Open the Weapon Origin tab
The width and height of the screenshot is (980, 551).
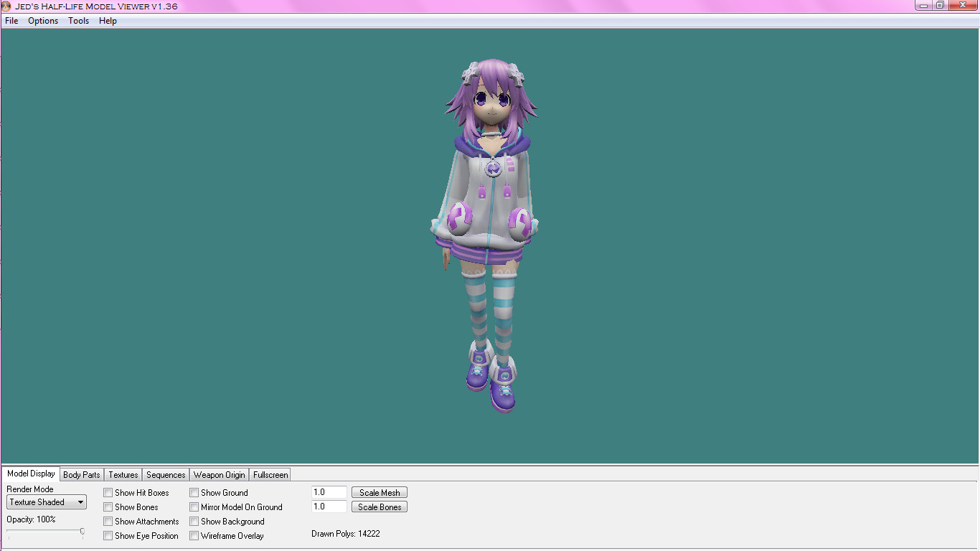[x=219, y=474]
